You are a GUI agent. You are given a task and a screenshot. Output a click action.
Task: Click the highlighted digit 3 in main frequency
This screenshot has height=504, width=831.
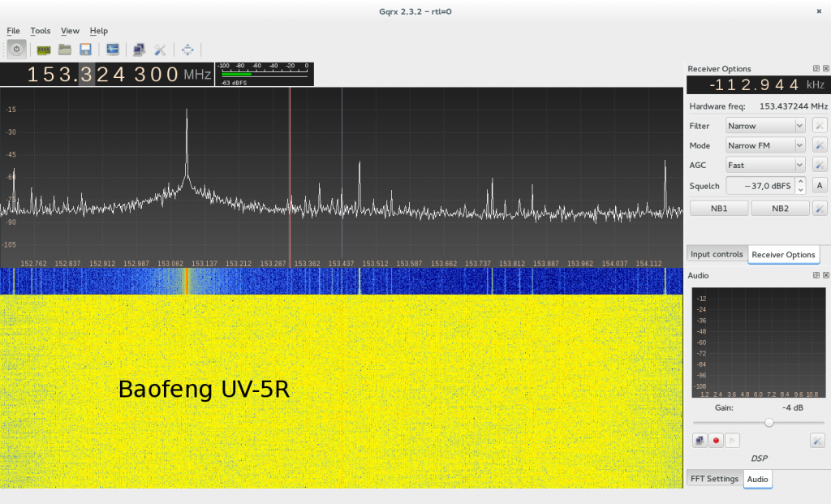[86, 74]
